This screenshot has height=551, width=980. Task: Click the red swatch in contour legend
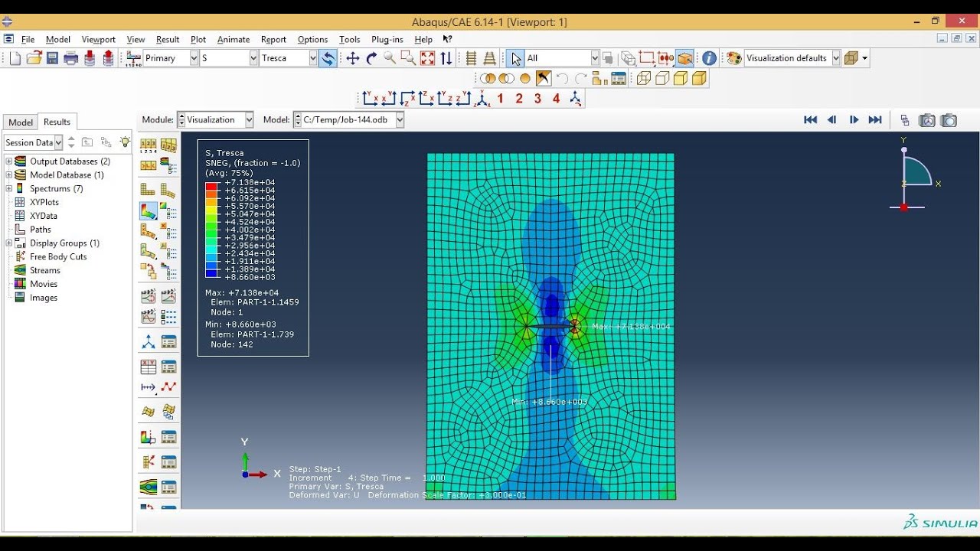point(211,187)
